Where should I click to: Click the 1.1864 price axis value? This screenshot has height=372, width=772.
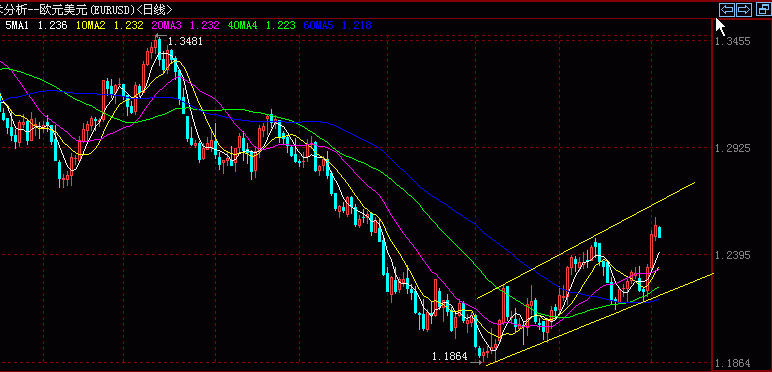point(733,363)
